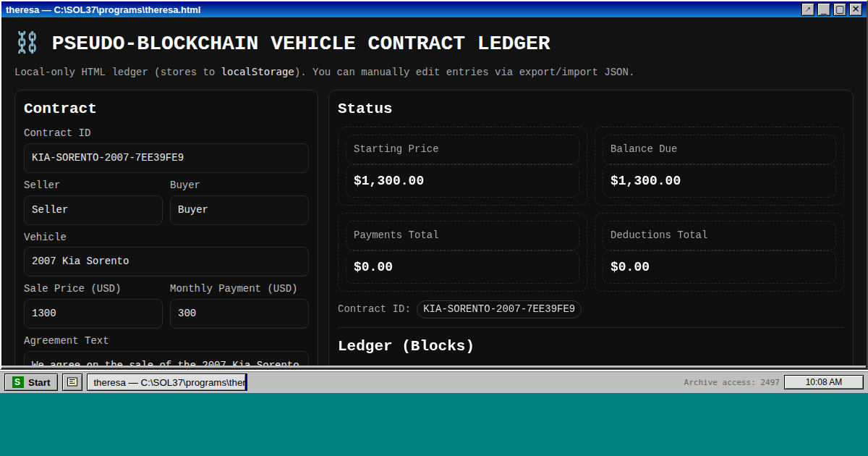Click the chain-link logo icon in header
The width and height of the screenshot is (868, 456).
pos(27,43)
